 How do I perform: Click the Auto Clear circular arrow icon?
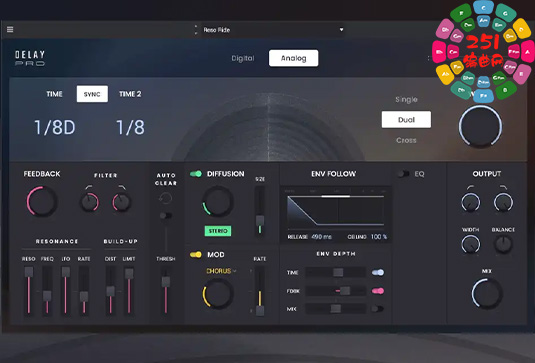[165, 198]
